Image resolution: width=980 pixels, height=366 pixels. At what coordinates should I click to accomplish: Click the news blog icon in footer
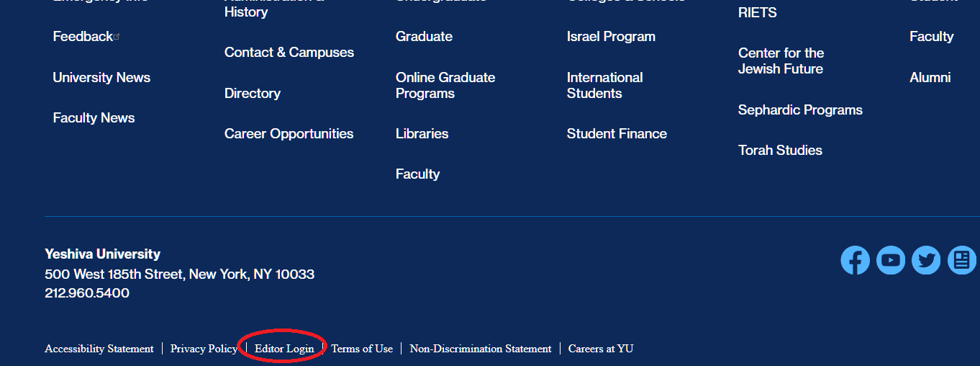coord(962,260)
